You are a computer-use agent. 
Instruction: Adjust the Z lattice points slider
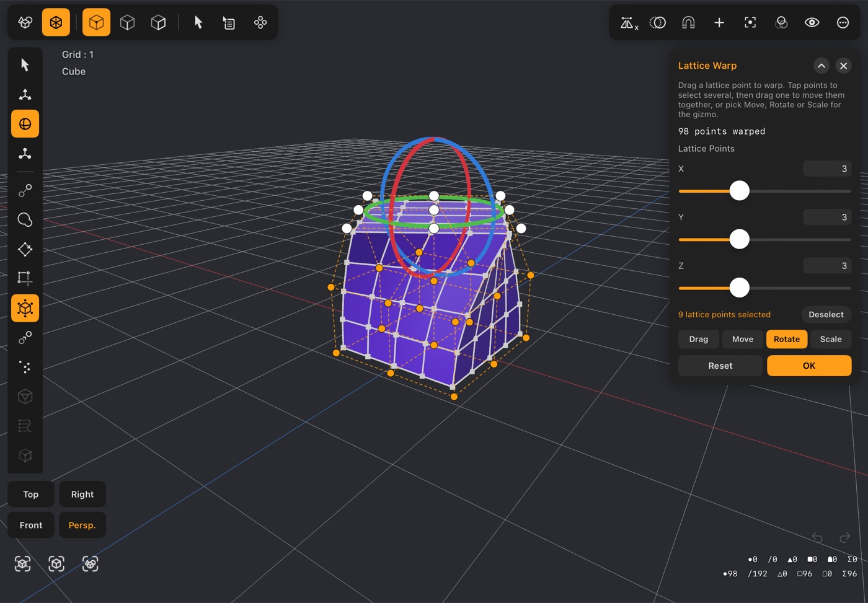[x=739, y=288]
